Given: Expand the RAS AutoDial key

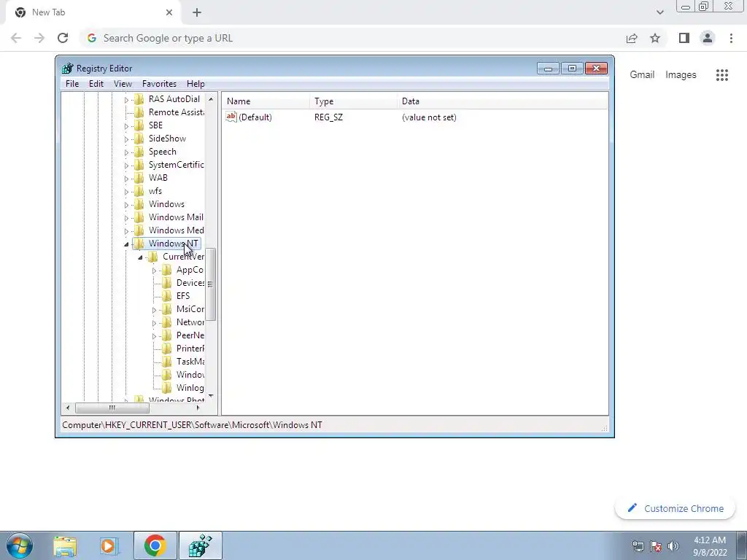Looking at the screenshot, I should point(126,100).
